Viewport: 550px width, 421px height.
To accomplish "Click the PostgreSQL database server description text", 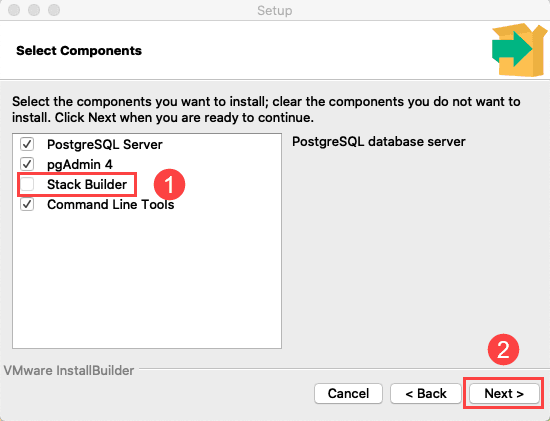I will click(x=379, y=142).
